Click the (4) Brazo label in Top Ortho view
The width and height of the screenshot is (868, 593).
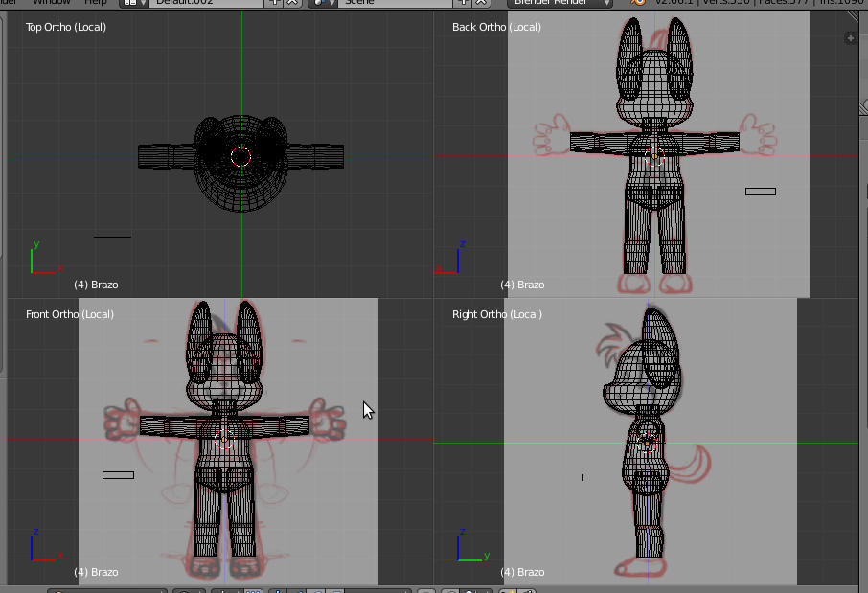(97, 285)
